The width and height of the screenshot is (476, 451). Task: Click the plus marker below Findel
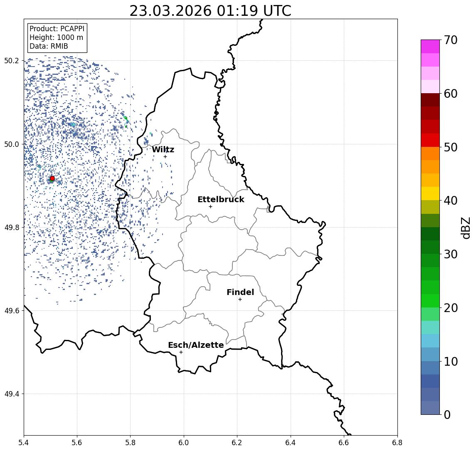tap(240, 300)
